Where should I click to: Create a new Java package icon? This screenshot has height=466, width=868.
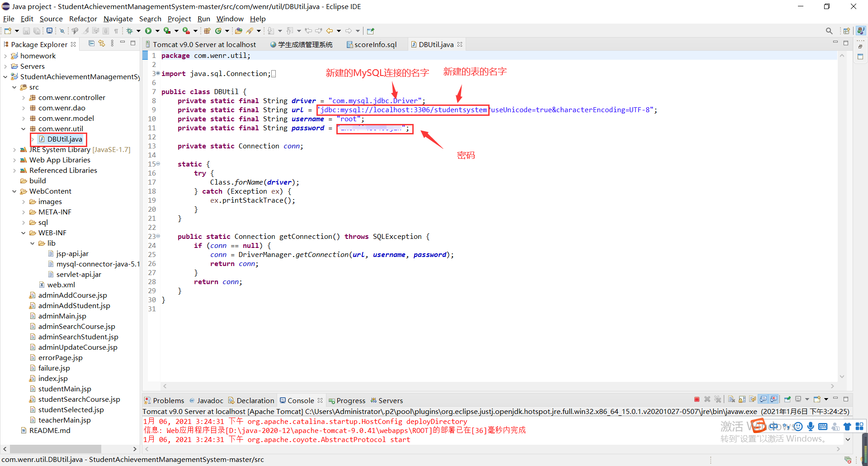pyautogui.click(x=207, y=31)
